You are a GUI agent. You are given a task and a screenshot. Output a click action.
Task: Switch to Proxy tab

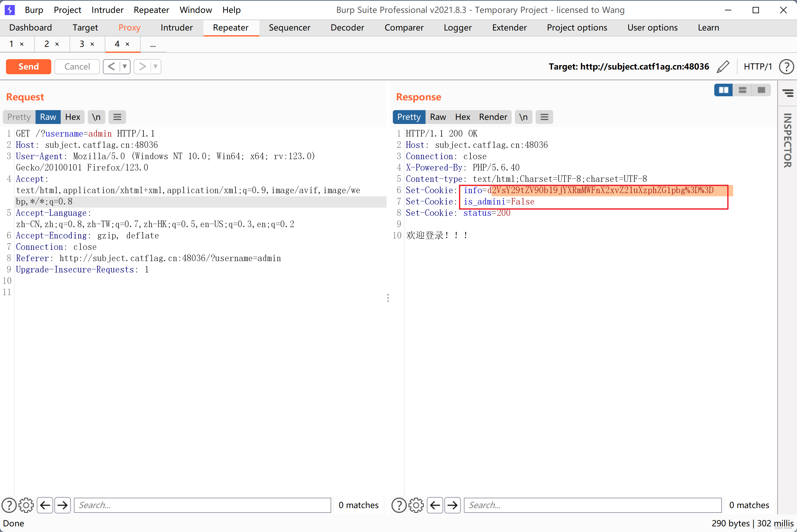pyautogui.click(x=129, y=27)
